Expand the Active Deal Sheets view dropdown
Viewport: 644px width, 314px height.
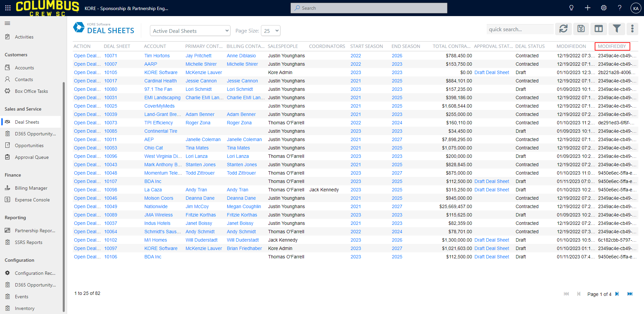tap(190, 31)
